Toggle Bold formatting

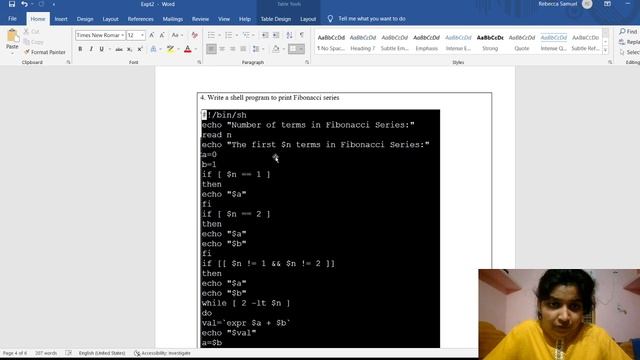coord(80,49)
